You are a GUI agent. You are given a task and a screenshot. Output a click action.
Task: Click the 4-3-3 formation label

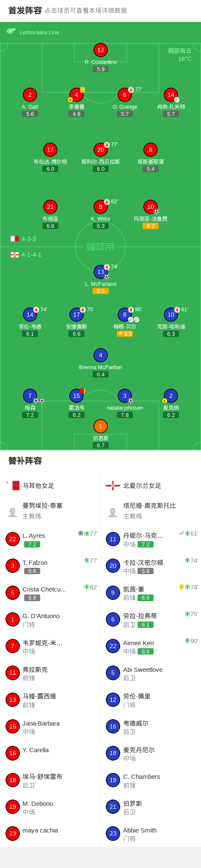click(29, 239)
